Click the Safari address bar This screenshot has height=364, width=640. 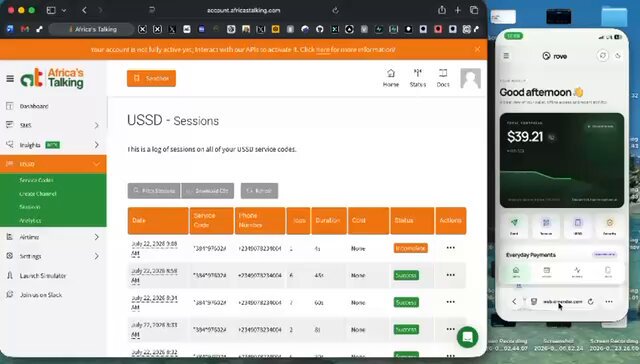(x=244, y=10)
